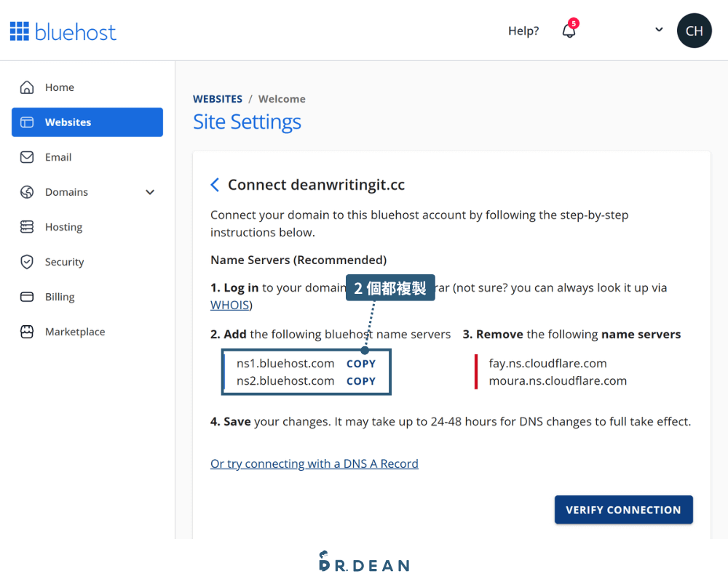Go back using the Connect chevron arrow
This screenshot has width=728, height=582.
(x=215, y=185)
